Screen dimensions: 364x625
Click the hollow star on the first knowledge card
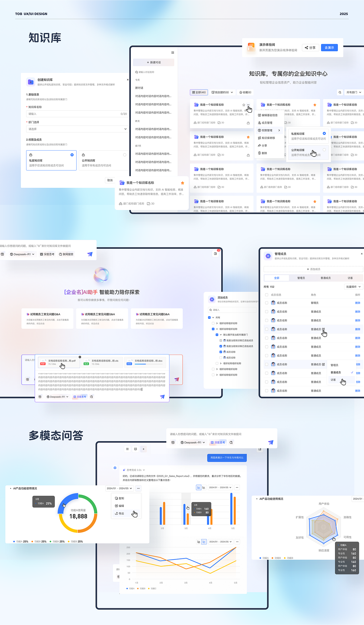(x=244, y=105)
